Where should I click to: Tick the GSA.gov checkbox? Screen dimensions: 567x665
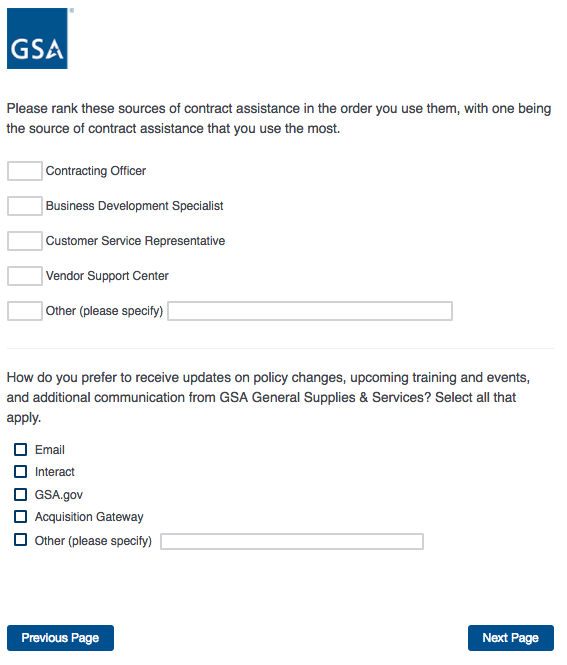20,495
